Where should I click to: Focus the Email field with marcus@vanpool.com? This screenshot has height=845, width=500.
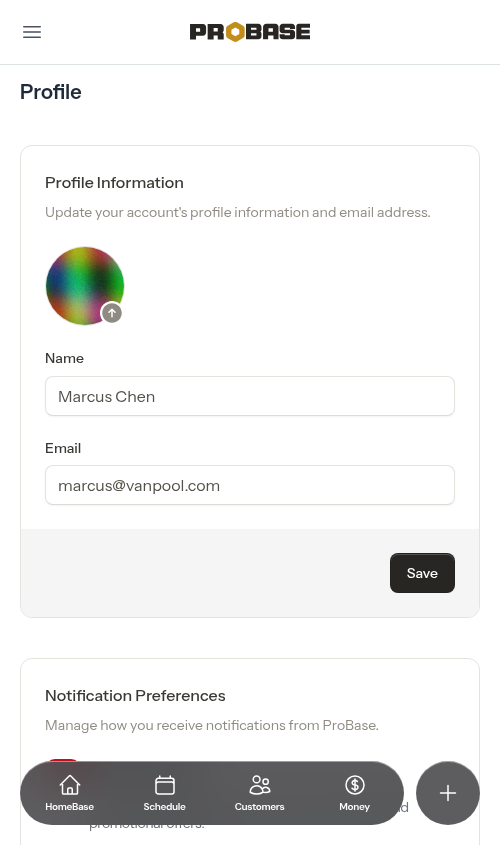[250, 485]
